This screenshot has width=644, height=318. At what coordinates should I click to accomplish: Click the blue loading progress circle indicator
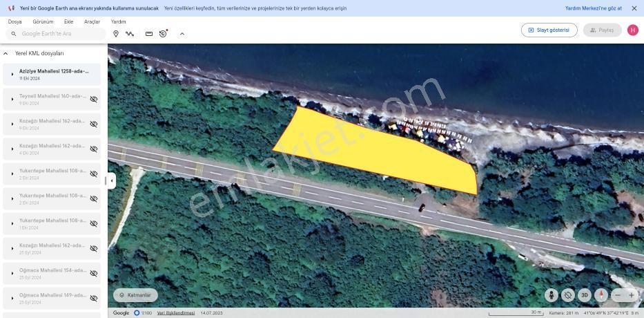click(x=137, y=313)
